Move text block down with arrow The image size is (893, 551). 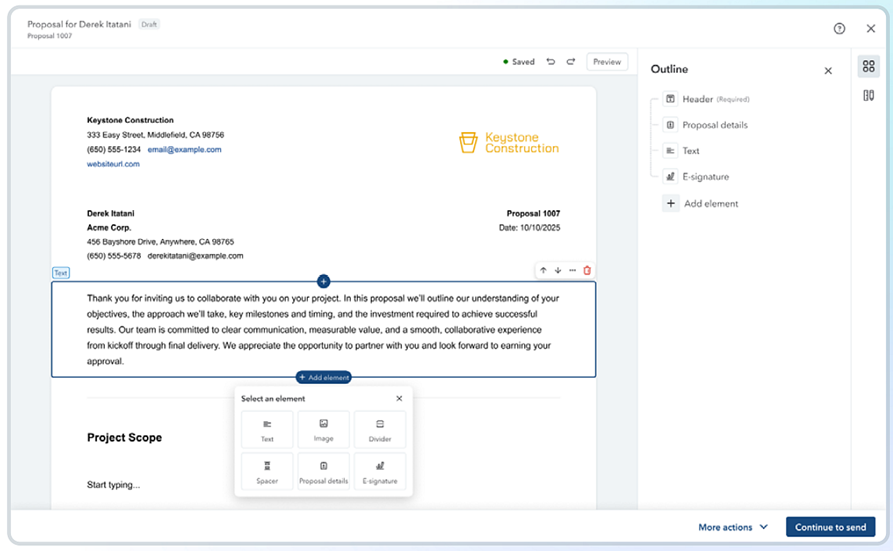click(558, 270)
